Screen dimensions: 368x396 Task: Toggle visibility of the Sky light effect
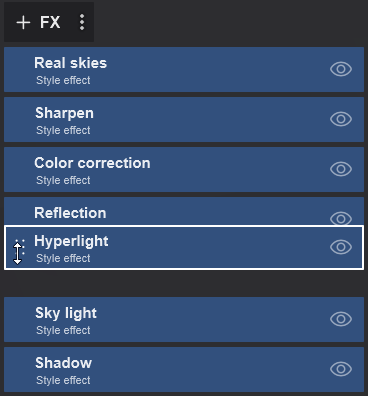pyautogui.click(x=341, y=319)
